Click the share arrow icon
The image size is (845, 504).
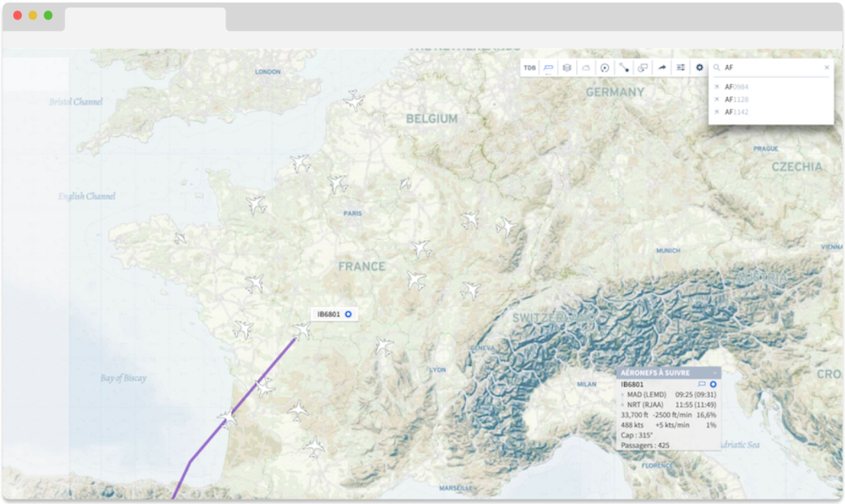[x=662, y=68]
